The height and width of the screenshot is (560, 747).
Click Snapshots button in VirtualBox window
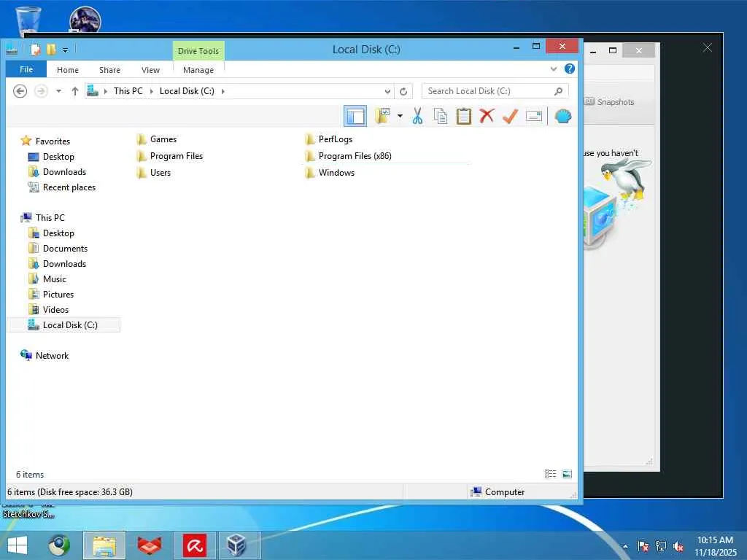tap(609, 102)
